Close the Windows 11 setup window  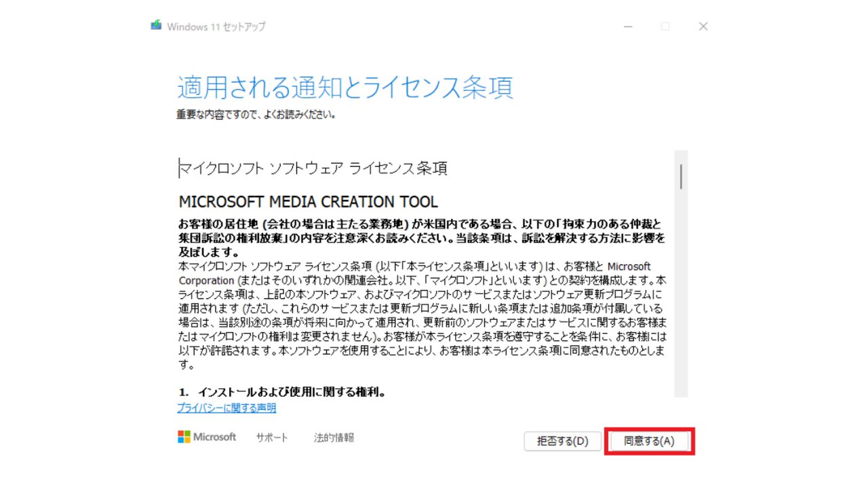coord(703,26)
